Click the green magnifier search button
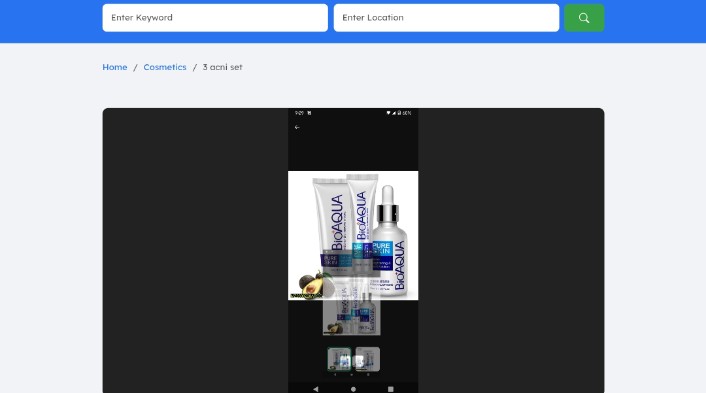The width and height of the screenshot is (706, 393). point(584,18)
